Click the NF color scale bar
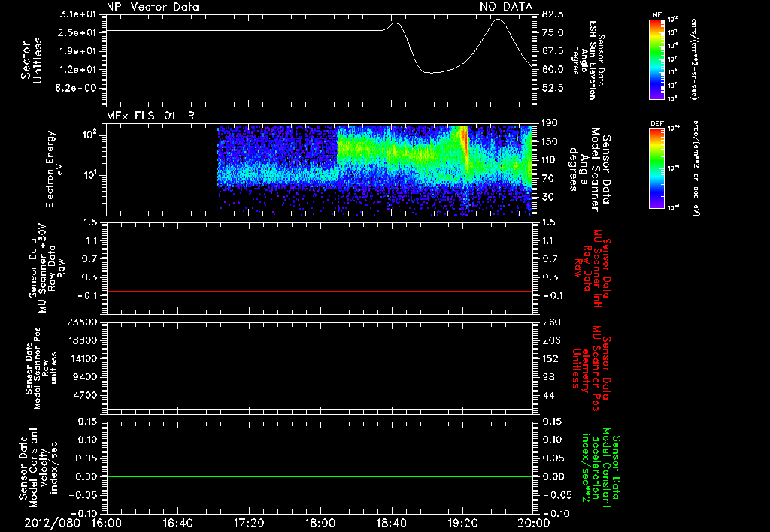The image size is (770, 532). tap(656, 59)
